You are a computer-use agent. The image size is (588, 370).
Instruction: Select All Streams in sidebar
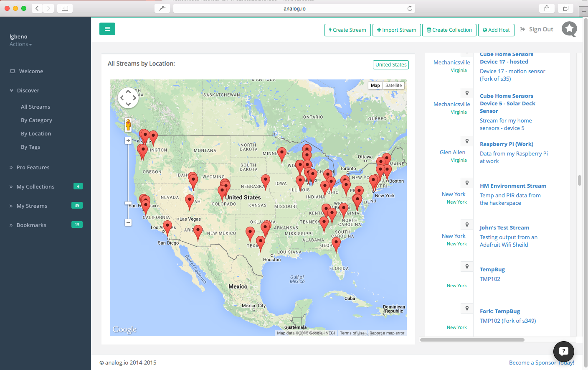point(35,107)
